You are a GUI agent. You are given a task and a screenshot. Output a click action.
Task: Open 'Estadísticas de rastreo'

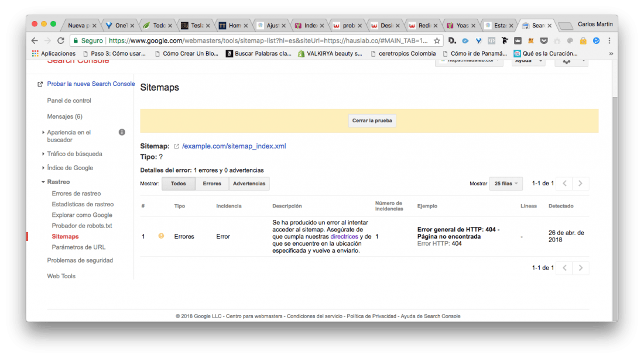point(83,204)
